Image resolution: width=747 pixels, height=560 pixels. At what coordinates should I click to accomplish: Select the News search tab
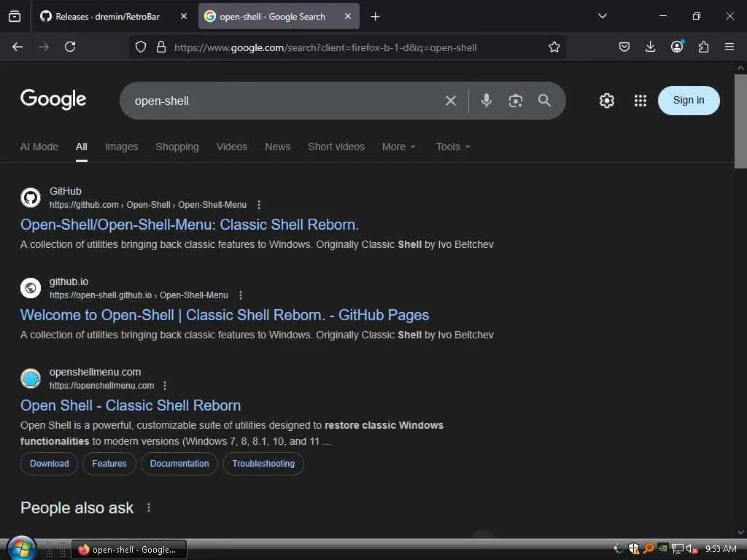[x=278, y=147]
